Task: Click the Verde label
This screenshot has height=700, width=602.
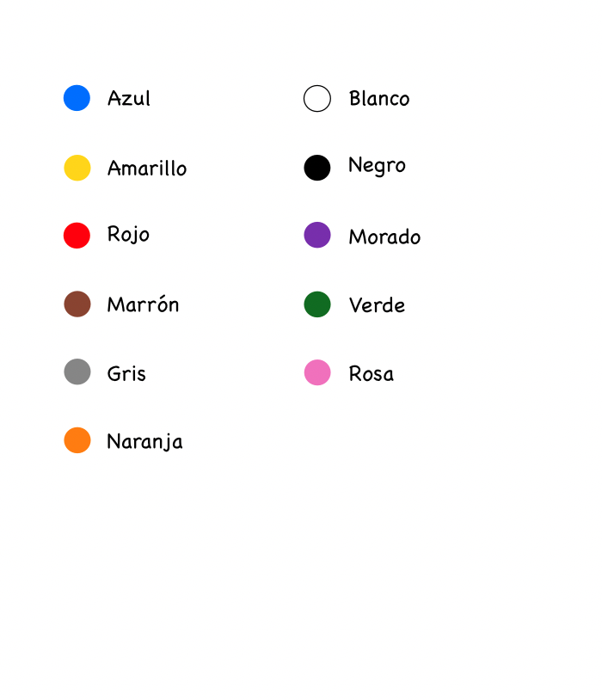Action: coord(377,305)
